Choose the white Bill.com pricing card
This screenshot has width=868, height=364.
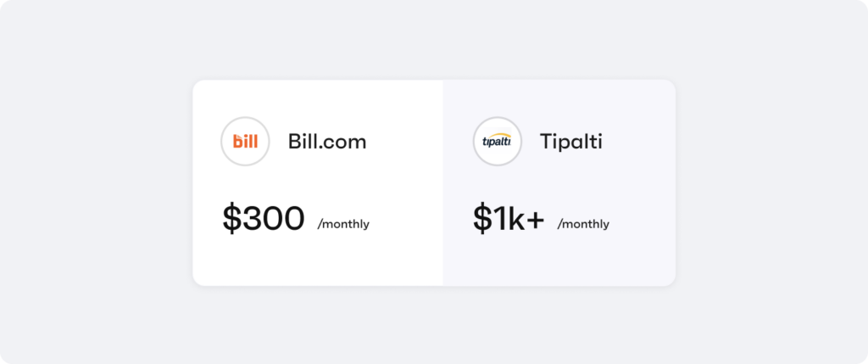coord(318,182)
